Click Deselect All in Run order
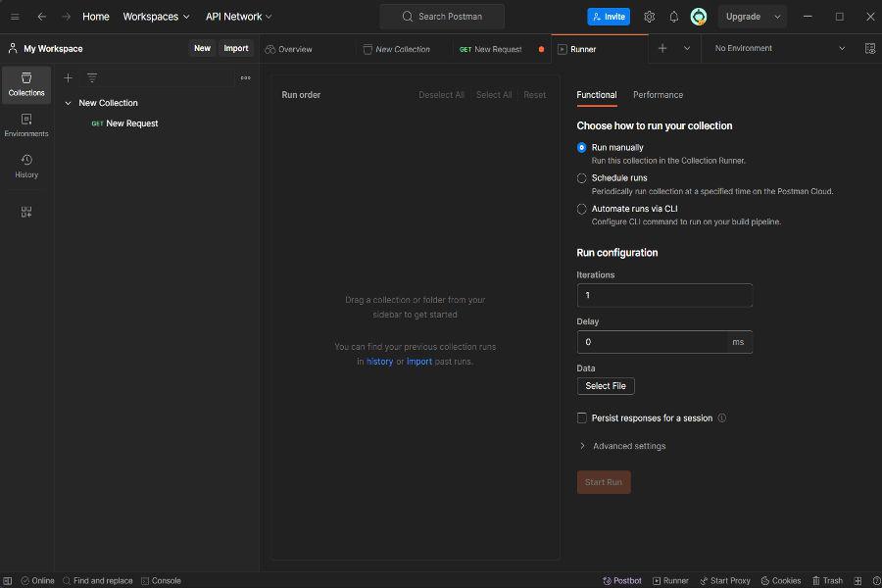Screen dimensions: 882x588 point(442,95)
